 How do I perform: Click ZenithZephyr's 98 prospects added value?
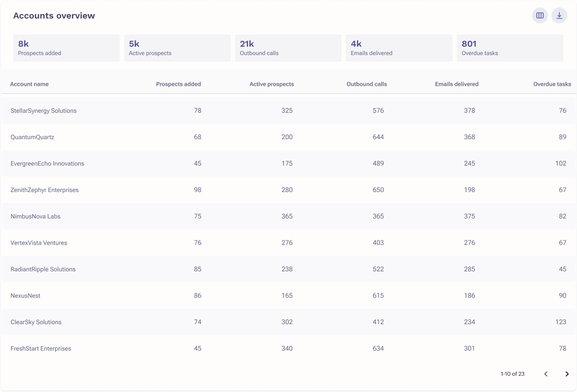(x=197, y=190)
